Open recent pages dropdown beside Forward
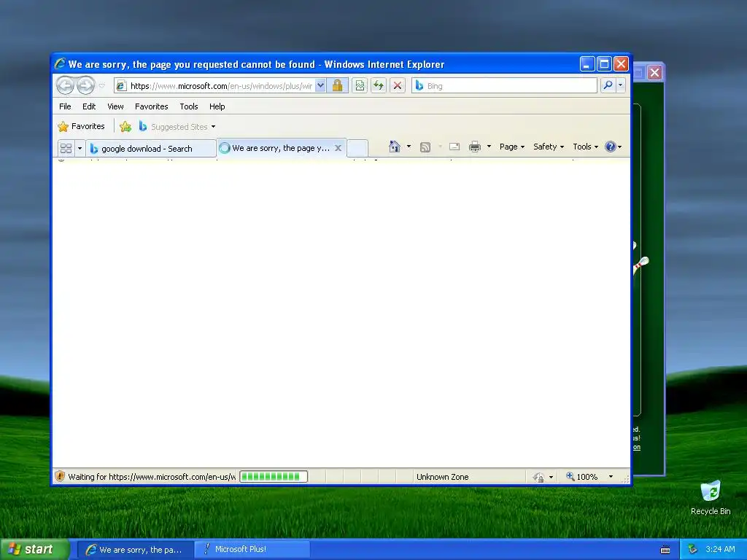 (x=101, y=86)
